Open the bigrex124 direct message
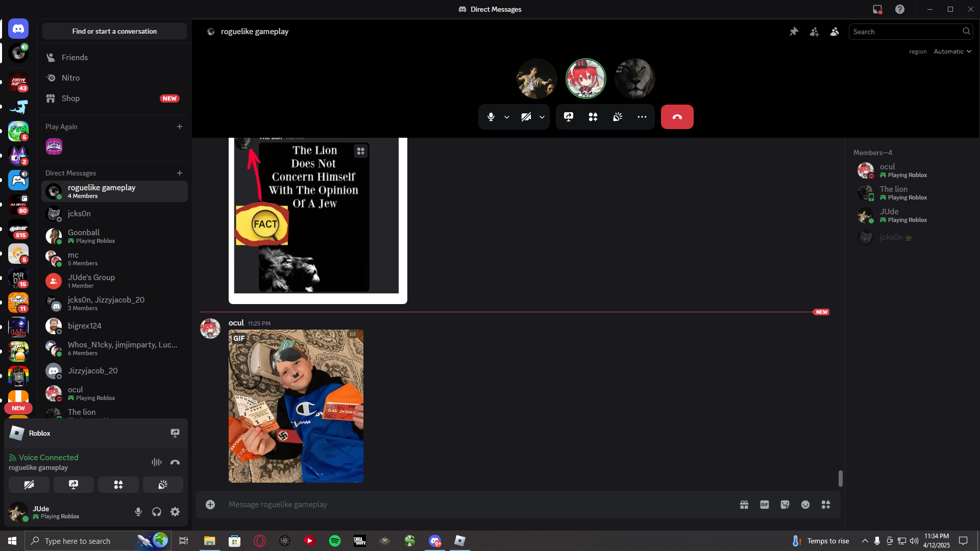The width and height of the screenshot is (980, 551). point(114,326)
